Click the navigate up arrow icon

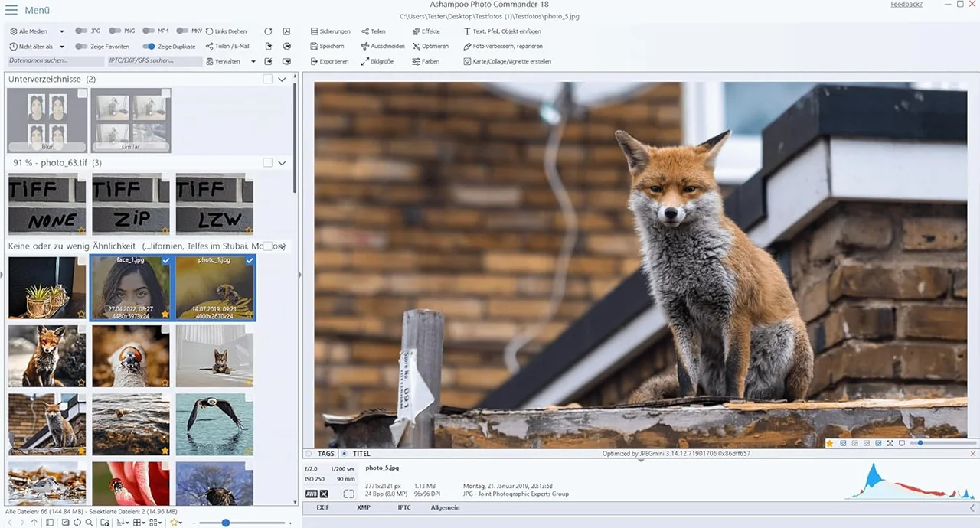(34, 523)
